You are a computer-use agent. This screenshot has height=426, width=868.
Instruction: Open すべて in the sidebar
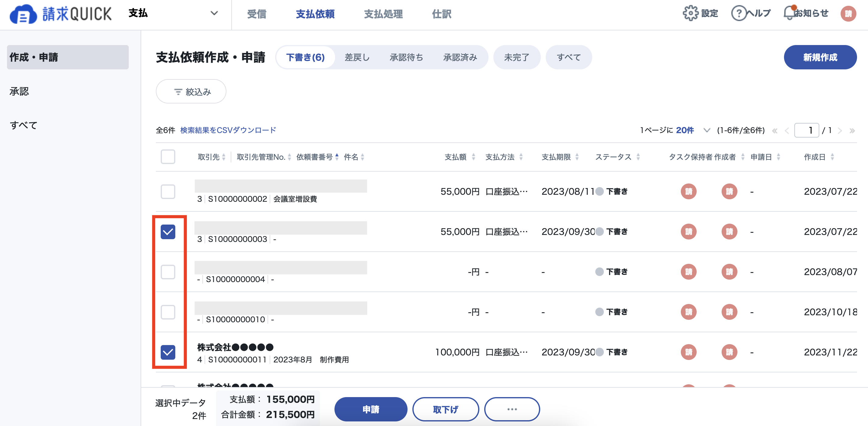click(23, 125)
